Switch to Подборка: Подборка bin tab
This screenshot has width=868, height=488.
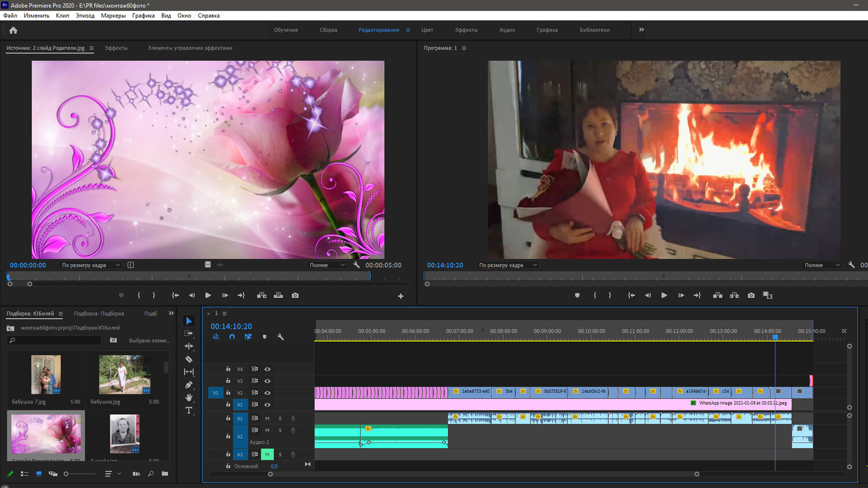coord(99,313)
